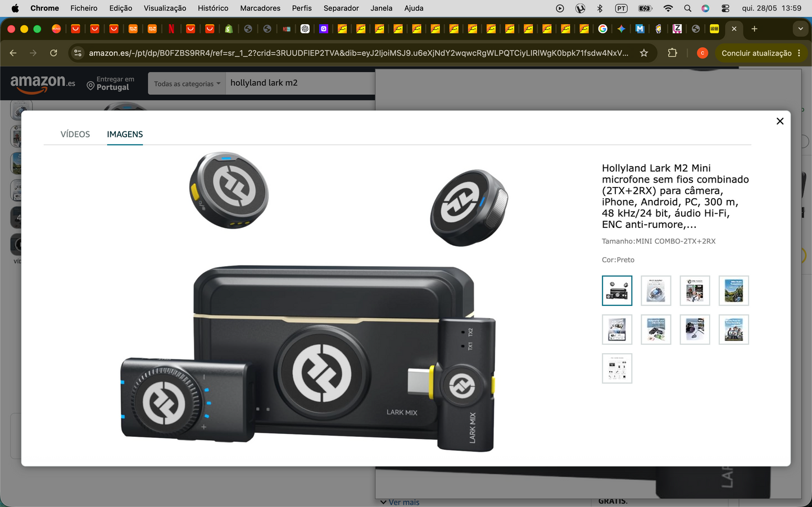Click the amazon.es URL in address bar

coord(359,53)
